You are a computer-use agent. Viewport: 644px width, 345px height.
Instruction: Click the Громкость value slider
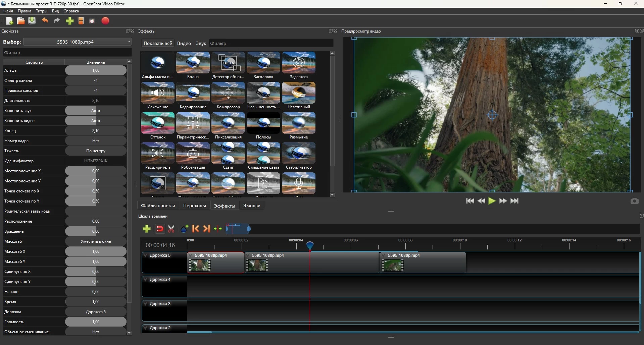(x=96, y=322)
